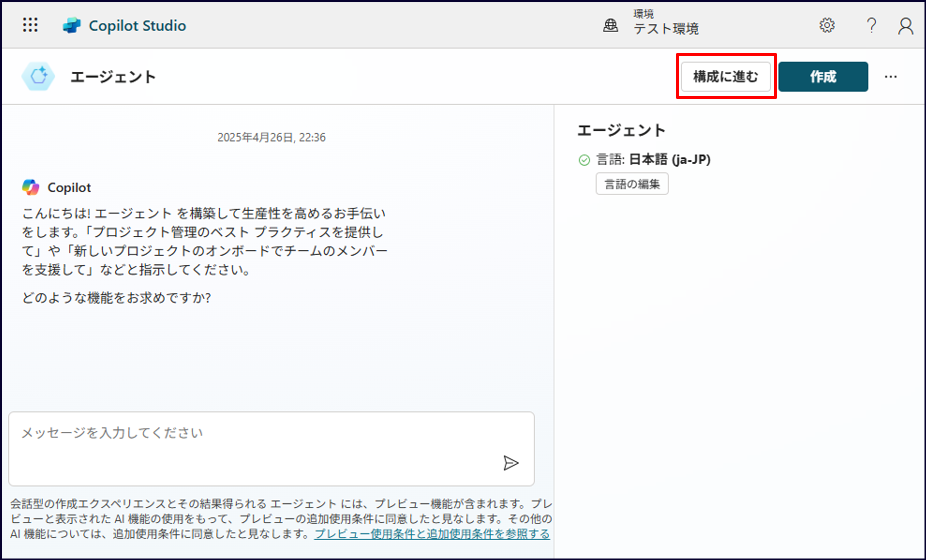Click the Copilot colorful avatar icon
The image size is (926, 560).
pos(31,187)
